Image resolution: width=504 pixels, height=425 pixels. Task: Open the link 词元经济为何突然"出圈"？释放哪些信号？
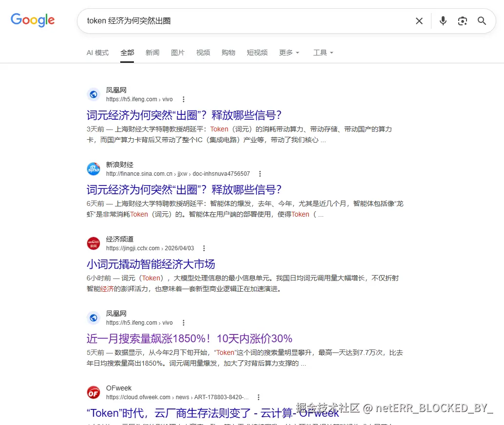click(x=183, y=115)
